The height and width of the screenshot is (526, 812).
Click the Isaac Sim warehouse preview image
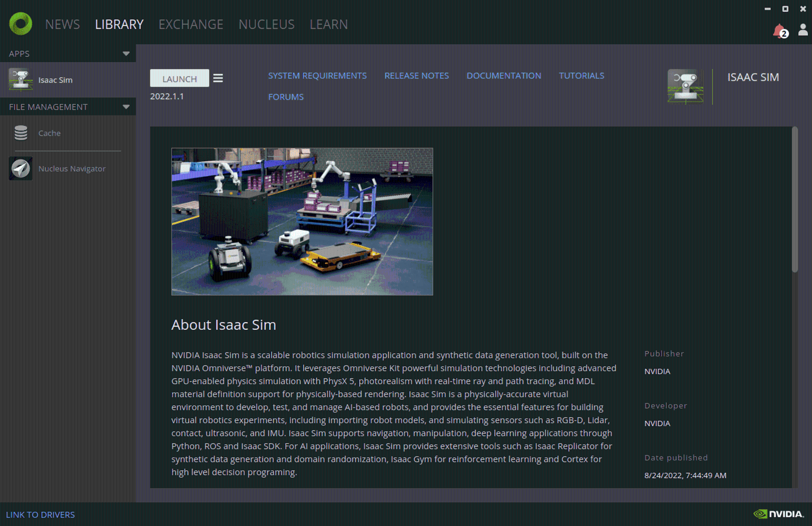302,221
